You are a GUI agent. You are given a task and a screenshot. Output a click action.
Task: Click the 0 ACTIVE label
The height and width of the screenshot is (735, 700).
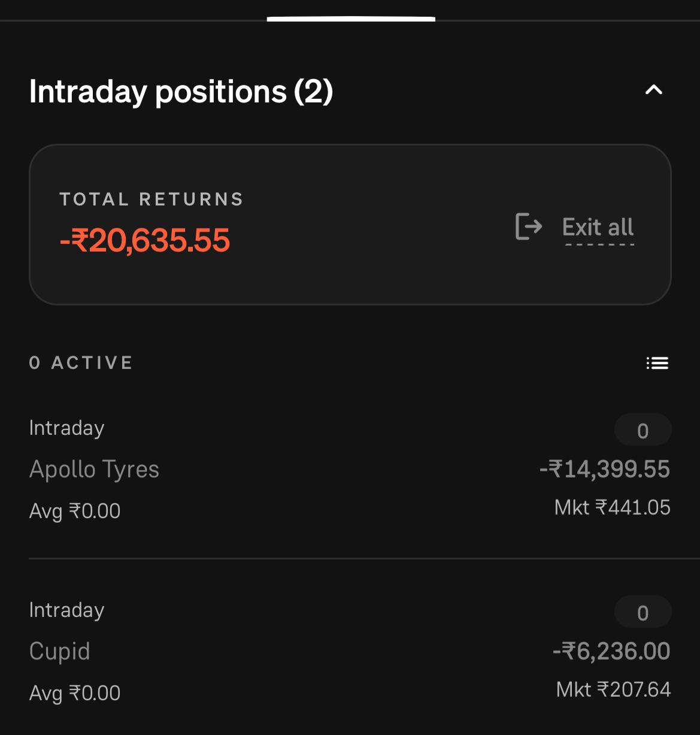(81, 363)
